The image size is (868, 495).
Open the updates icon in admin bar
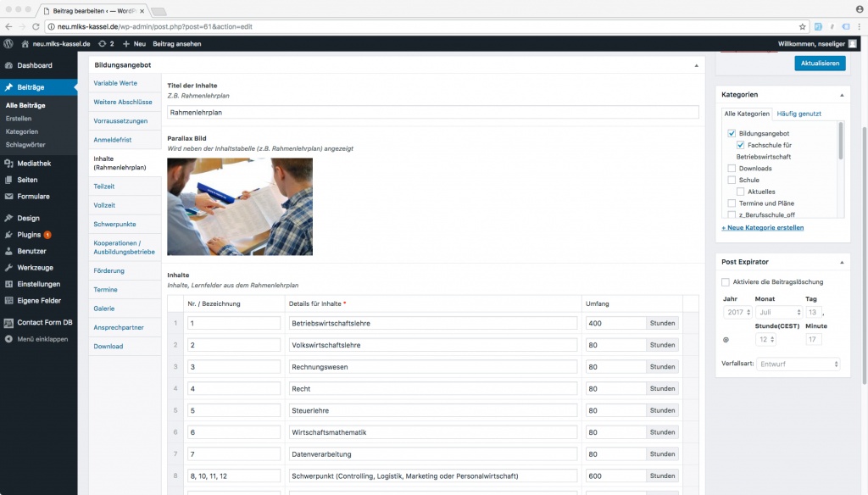click(x=103, y=43)
